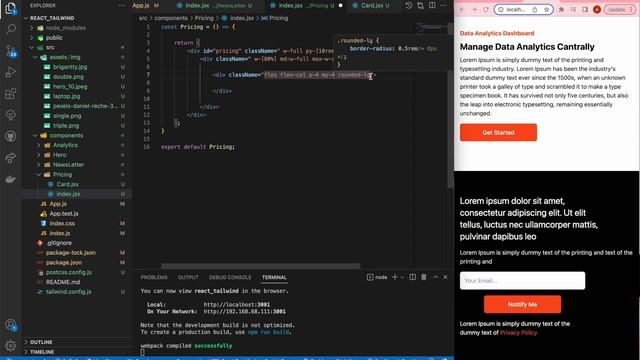Open Source Control view in activity bar
The width and height of the screenshot is (640, 360).
[x=11, y=51]
